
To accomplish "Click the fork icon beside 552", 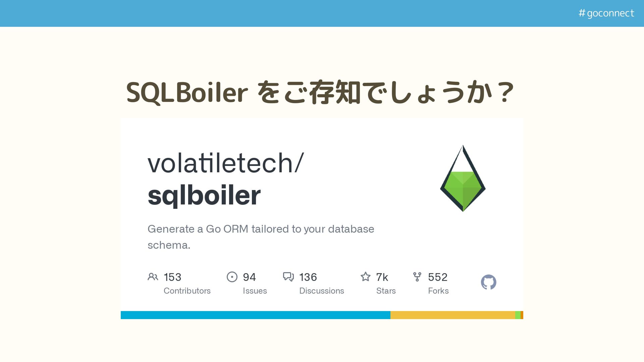I will coord(417,277).
